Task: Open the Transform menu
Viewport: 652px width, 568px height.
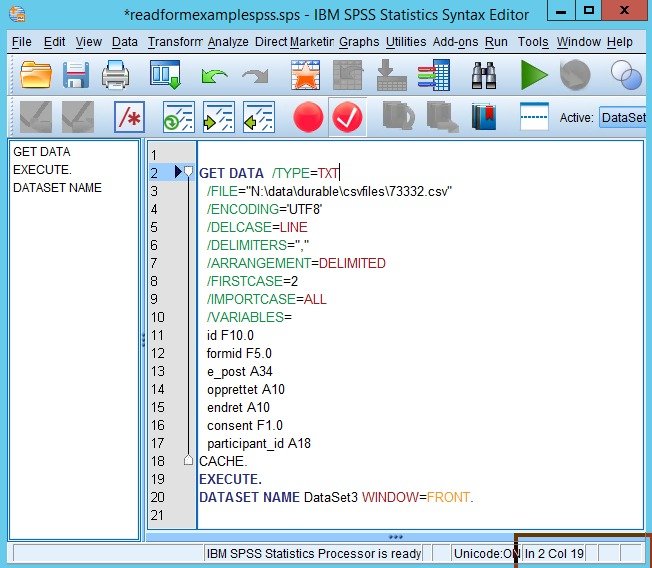Action: click(x=174, y=42)
